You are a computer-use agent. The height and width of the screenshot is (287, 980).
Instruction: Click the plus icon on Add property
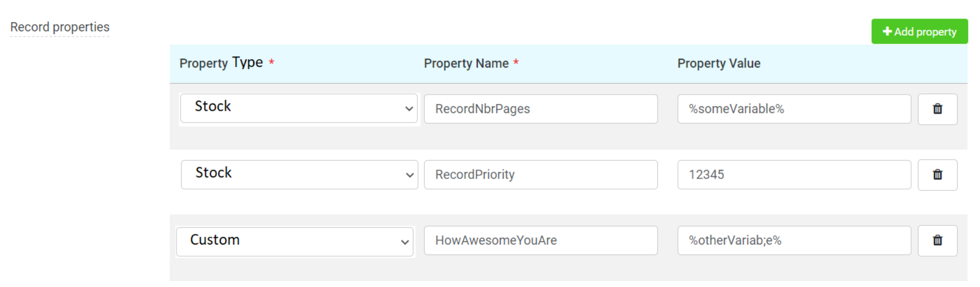[x=887, y=31]
